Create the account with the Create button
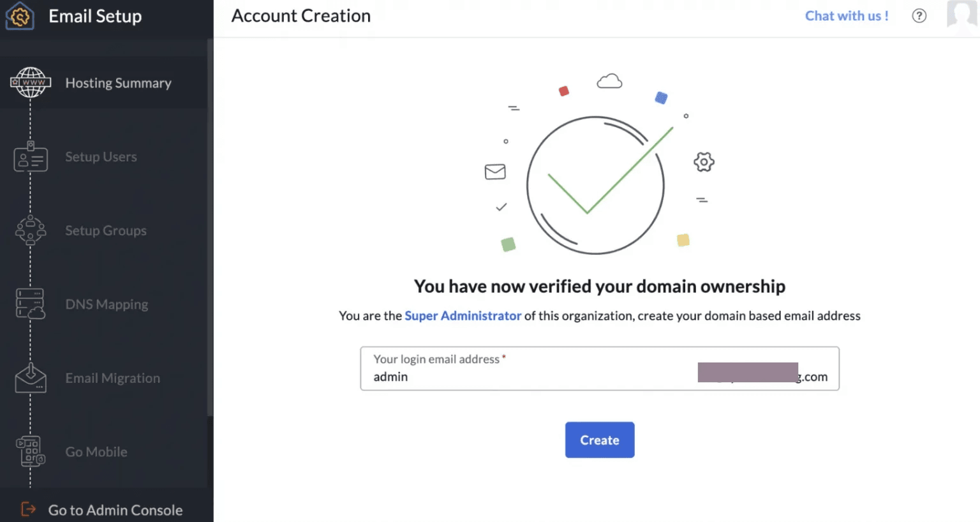 [600, 440]
